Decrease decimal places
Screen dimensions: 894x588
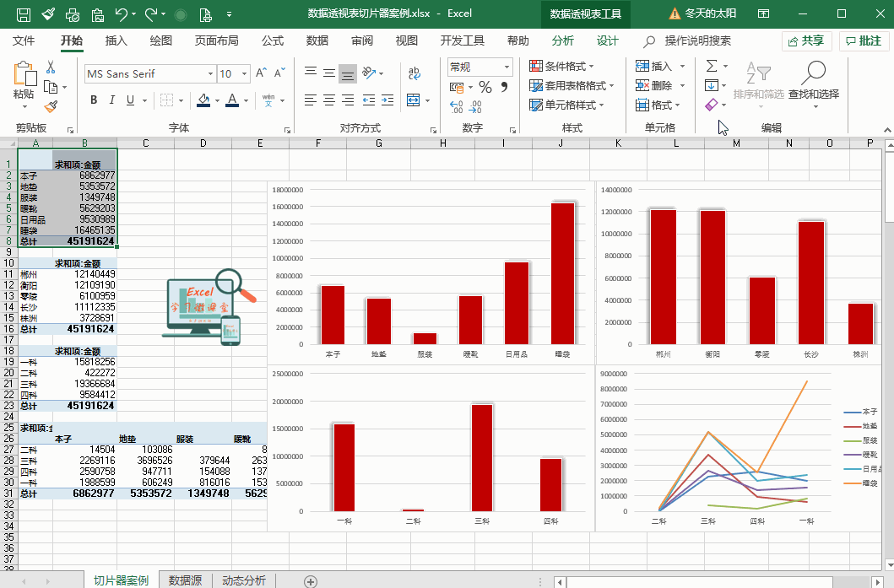475,106
